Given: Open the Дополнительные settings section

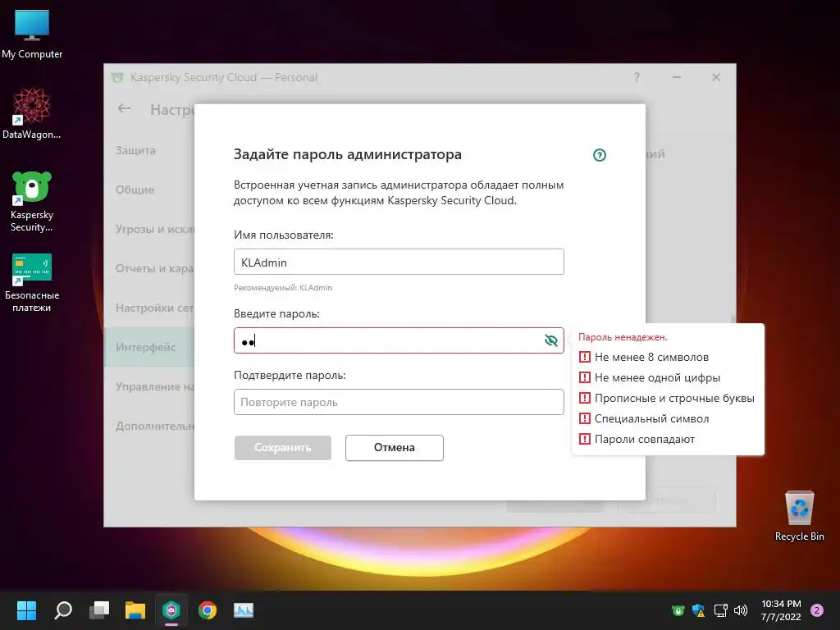Looking at the screenshot, I should [155, 427].
